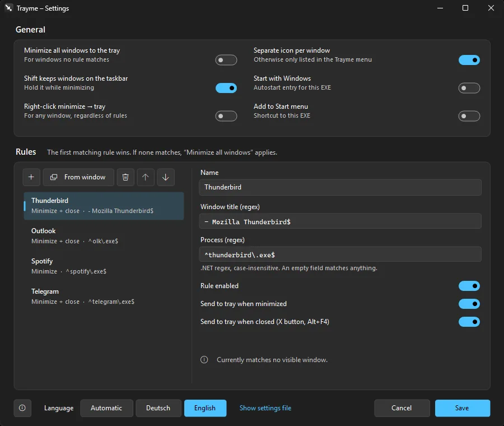The height and width of the screenshot is (426, 504).
Task: Toggle Add to Start menu switch
Action: [x=469, y=116]
